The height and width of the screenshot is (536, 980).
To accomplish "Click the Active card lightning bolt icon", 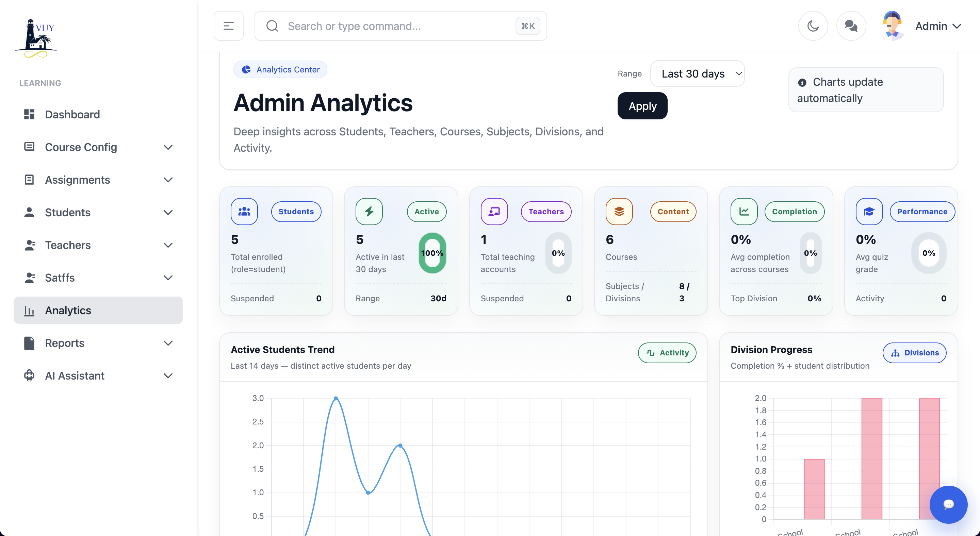I will (369, 211).
